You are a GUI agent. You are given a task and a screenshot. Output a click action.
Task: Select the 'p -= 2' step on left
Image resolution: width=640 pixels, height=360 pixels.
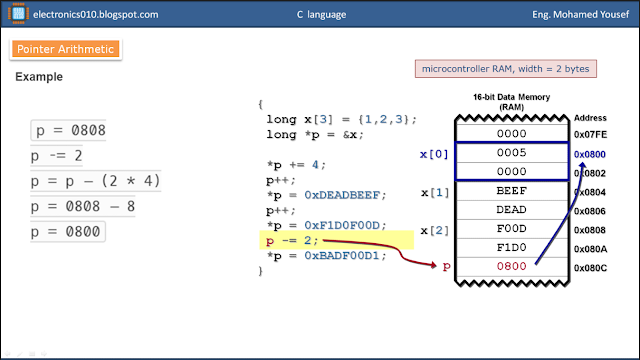point(57,156)
